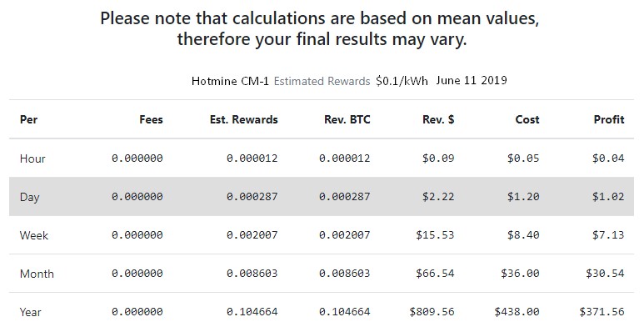Click the Rev. BTC column header

pyautogui.click(x=347, y=119)
